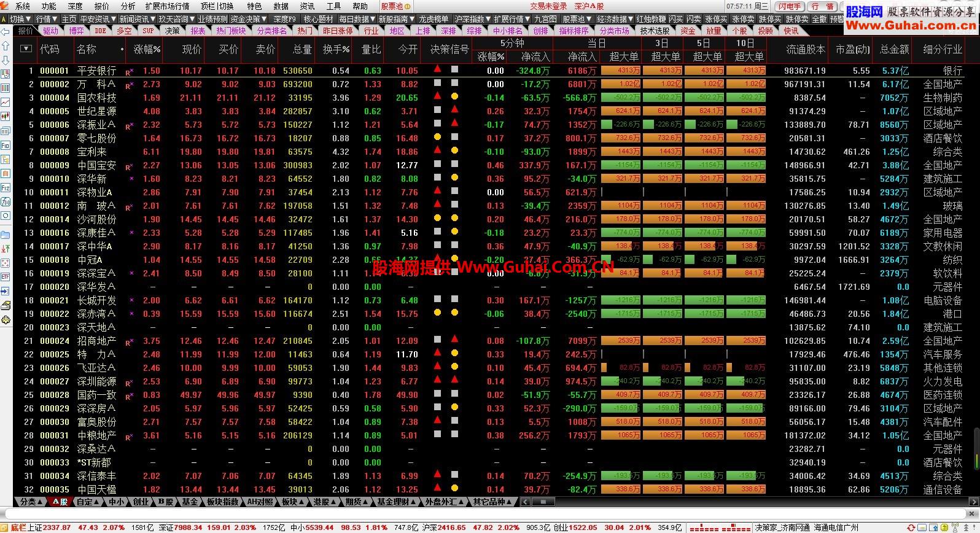
Task: Click the red R marker beside 平安银行
Action: [x=128, y=72]
